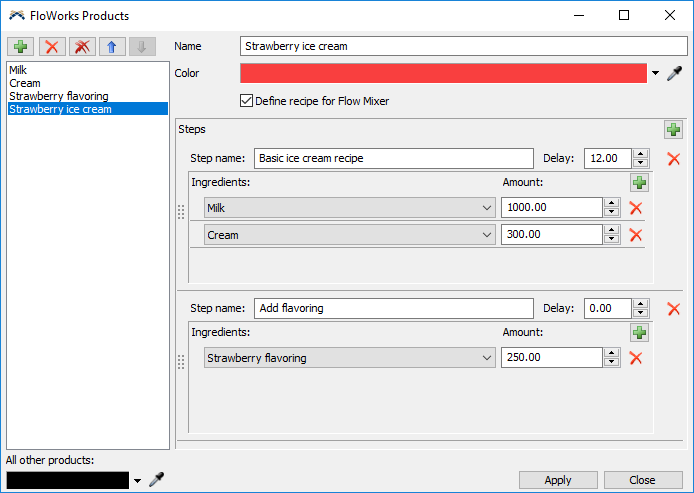The width and height of the screenshot is (694, 493).
Task: Add a new step with the Steps plus icon
Action: pos(673,130)
